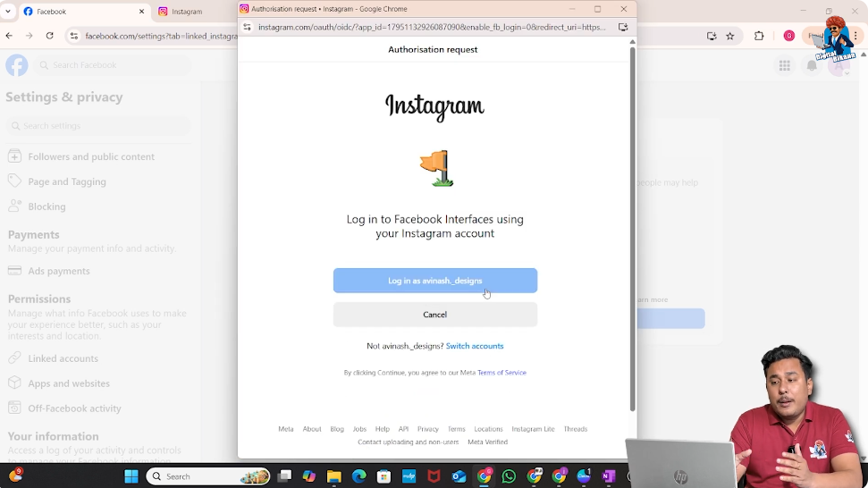Open Task View on taskbar
Viewport: 868px width, 488px height.
click(x=284, y=476)
